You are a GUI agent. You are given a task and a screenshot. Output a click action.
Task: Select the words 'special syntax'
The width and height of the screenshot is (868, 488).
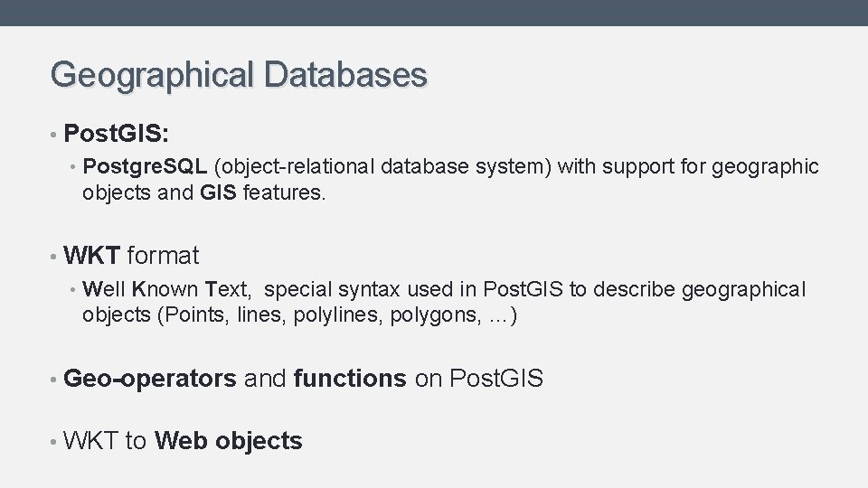[x=334, y=289]
